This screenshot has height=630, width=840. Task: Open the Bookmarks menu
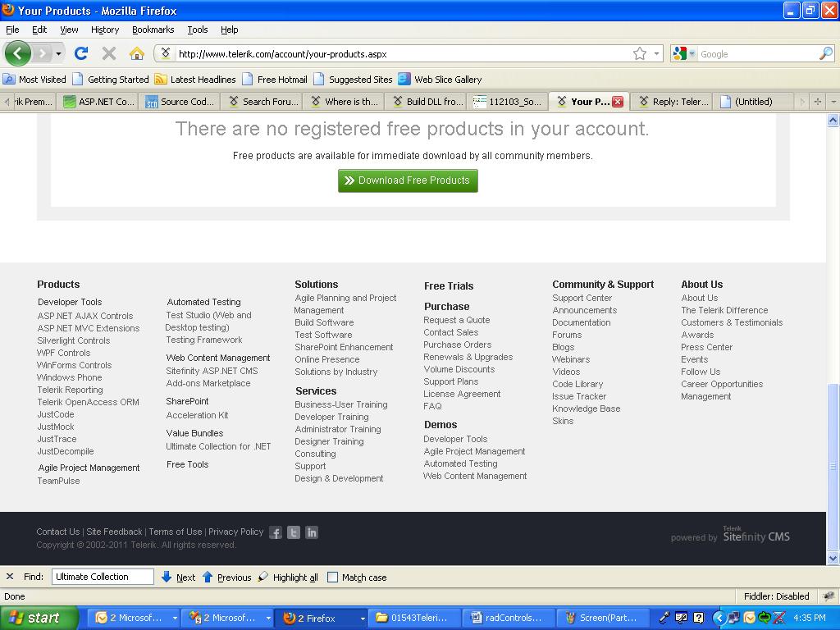click(x=153, y=30)
